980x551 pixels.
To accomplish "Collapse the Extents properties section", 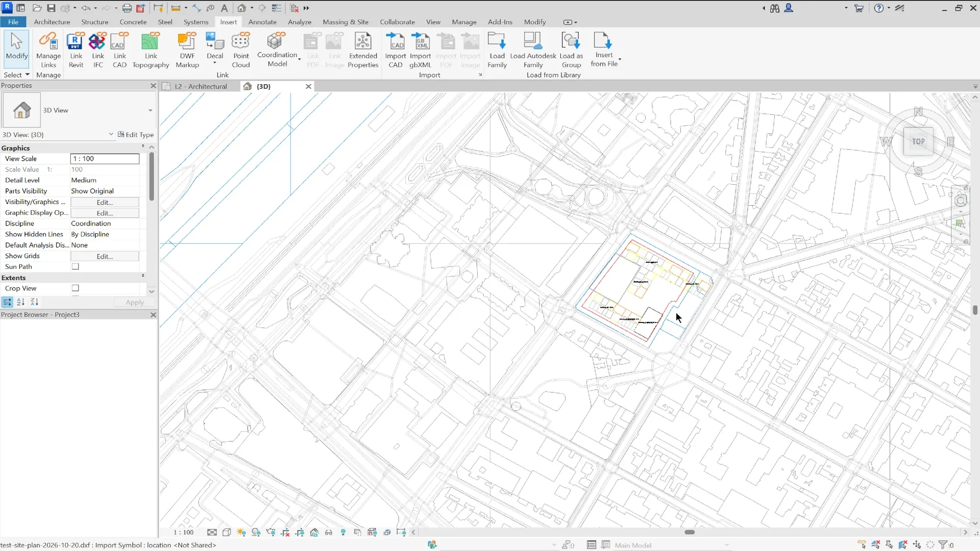I will (143, 276).
